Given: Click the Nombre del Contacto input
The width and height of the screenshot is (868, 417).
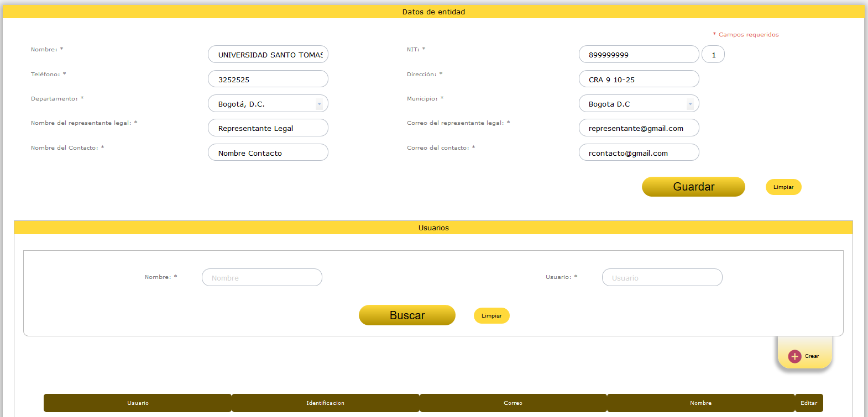Looking at the screenshot, I should (268, 153).
